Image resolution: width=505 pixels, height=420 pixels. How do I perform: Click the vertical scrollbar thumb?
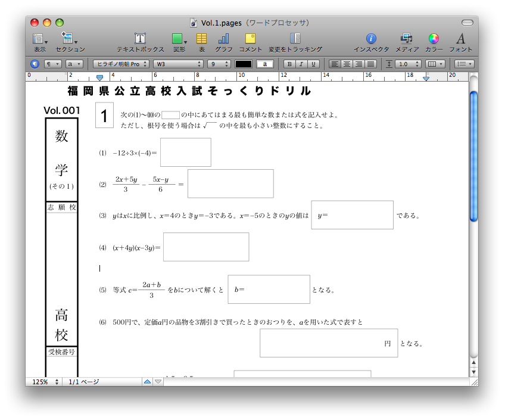pos(473,156)
